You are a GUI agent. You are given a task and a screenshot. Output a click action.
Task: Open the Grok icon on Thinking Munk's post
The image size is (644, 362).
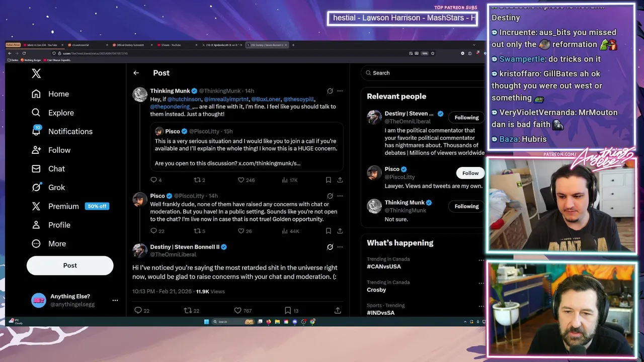coord(330,91)
